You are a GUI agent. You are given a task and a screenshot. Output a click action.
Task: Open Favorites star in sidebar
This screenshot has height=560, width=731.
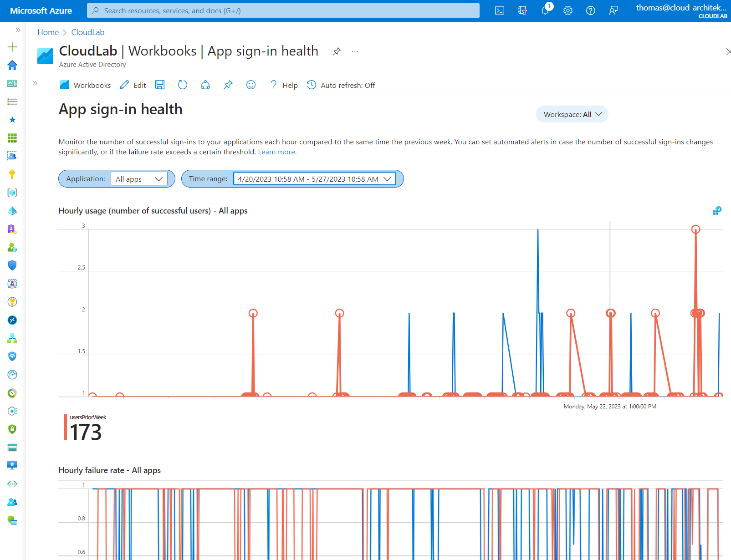tap(12, 120)
